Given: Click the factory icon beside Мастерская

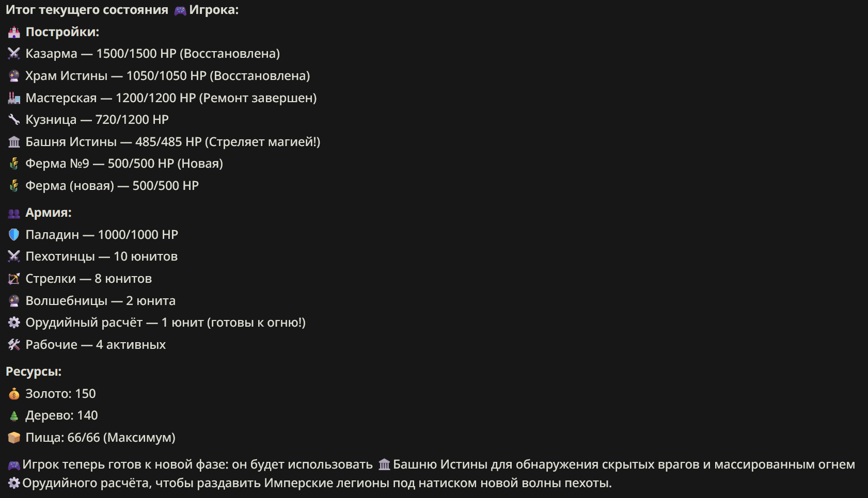Looking at the screenshot, I should 14,98.
